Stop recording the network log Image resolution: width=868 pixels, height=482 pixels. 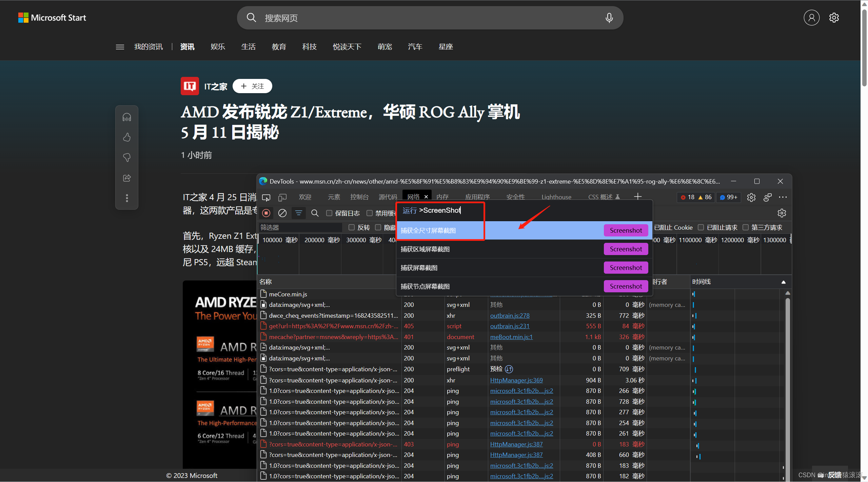click(266, 213)
